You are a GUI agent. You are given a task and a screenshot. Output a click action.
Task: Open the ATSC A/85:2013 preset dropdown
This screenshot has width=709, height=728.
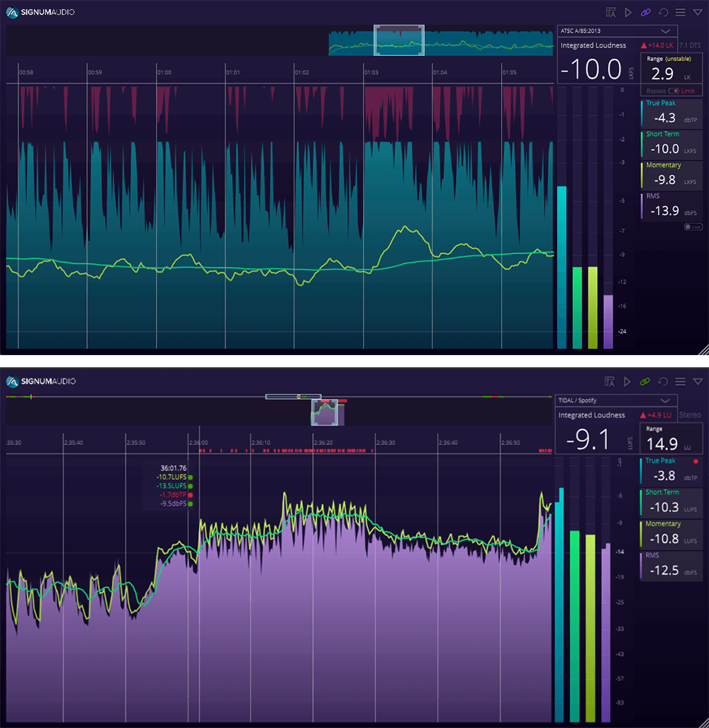click(617, 31)
